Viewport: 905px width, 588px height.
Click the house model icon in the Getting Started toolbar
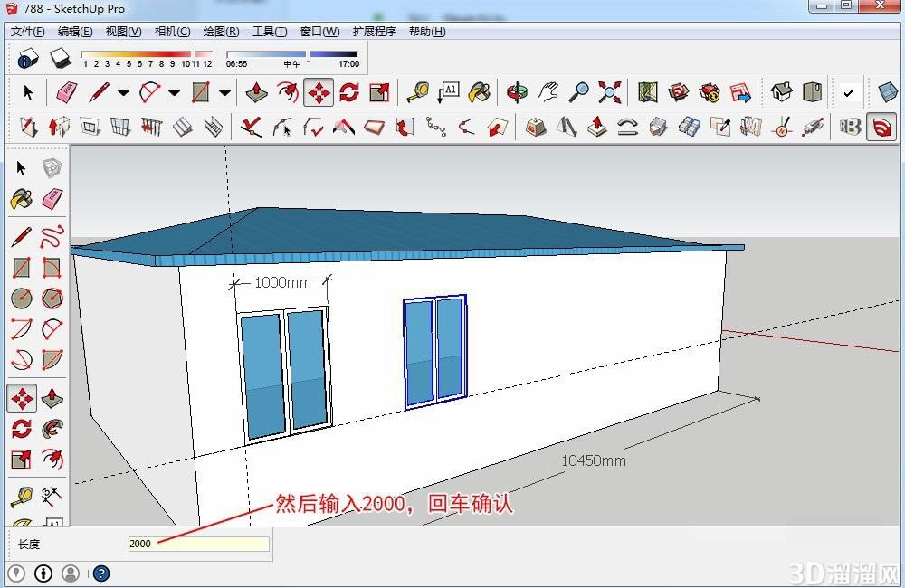781,92
